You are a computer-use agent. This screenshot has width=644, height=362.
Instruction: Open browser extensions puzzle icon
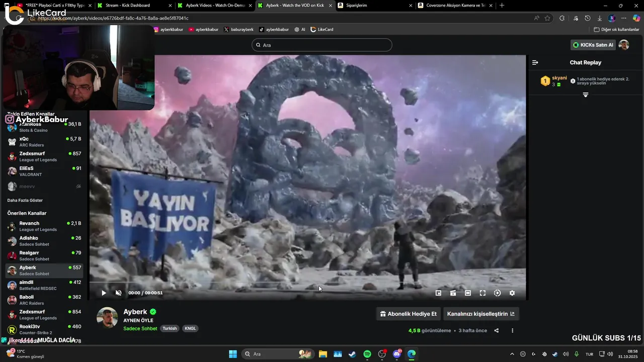pyautogui.click(x=562, y=18)
